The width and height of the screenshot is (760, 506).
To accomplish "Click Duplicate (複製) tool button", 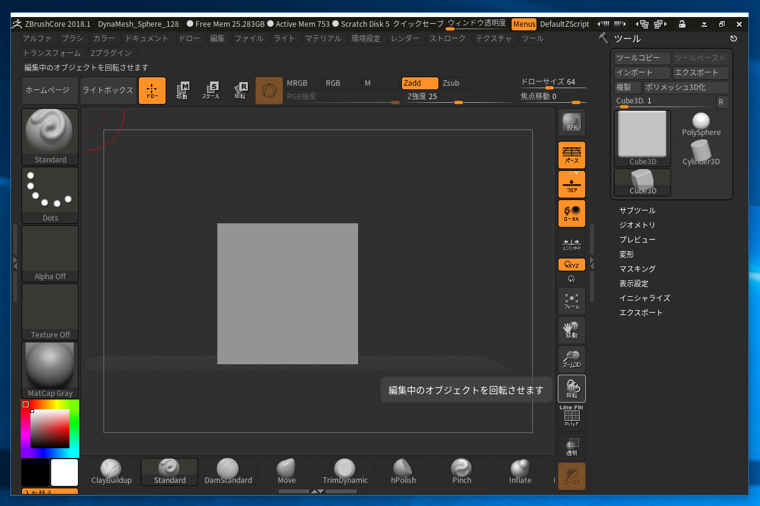I will 628,87.
